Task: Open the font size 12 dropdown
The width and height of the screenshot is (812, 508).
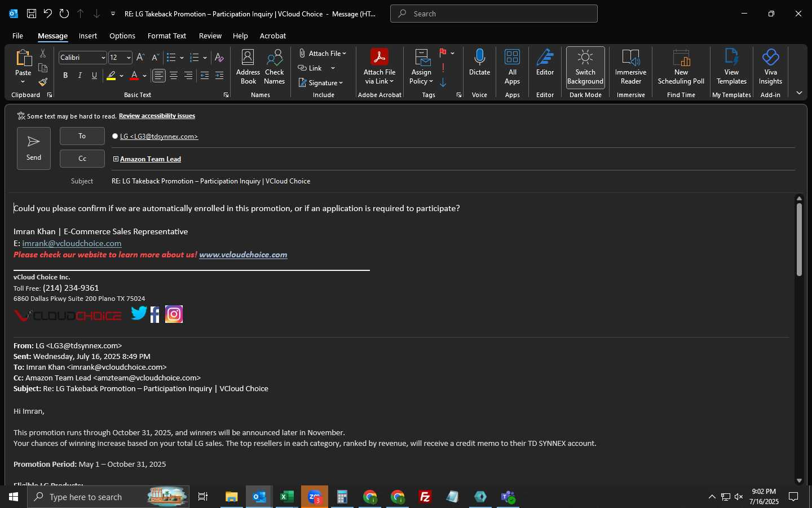Action: point(129,58)
